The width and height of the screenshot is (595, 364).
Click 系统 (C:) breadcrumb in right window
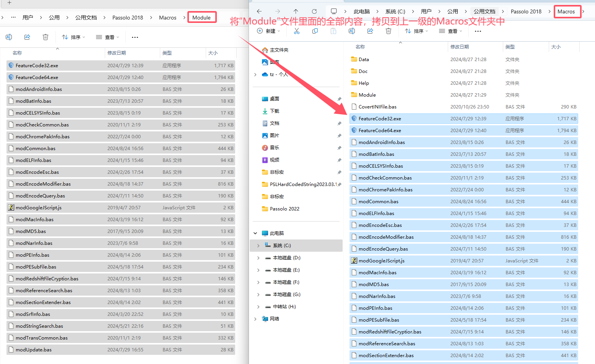[395, 11]
